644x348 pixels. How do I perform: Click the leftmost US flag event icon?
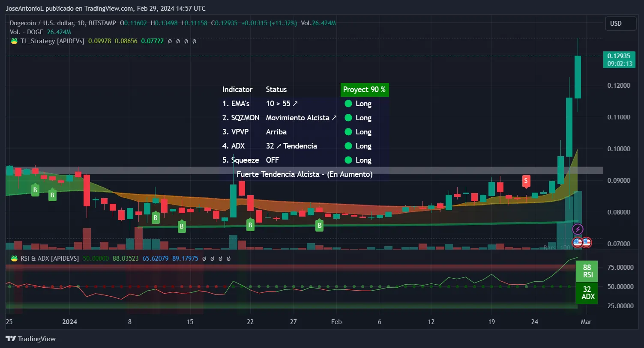[x=577, y=243]
